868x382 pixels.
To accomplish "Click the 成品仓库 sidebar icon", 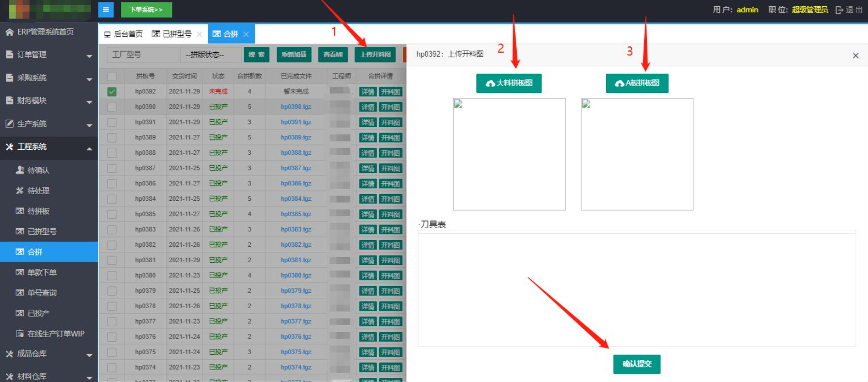I will 9,354.
